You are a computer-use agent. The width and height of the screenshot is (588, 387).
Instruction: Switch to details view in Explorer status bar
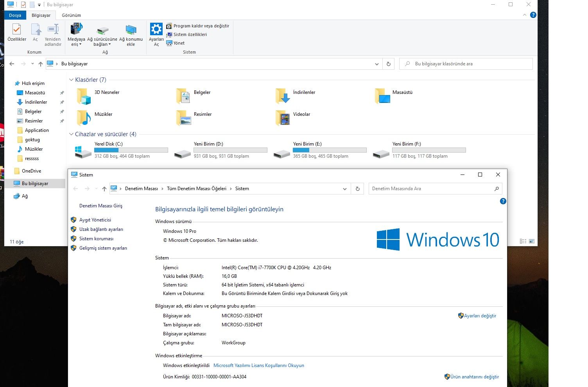point(523,241)
